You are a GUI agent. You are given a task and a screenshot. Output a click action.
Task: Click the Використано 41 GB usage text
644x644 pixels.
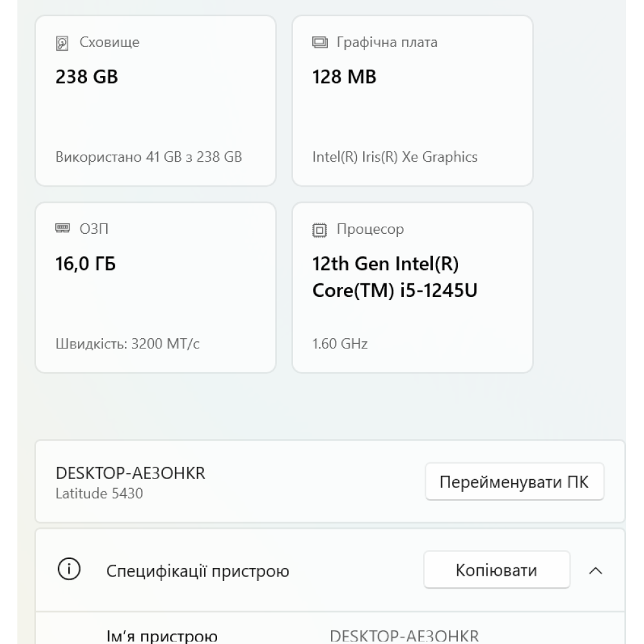point(149,155)
